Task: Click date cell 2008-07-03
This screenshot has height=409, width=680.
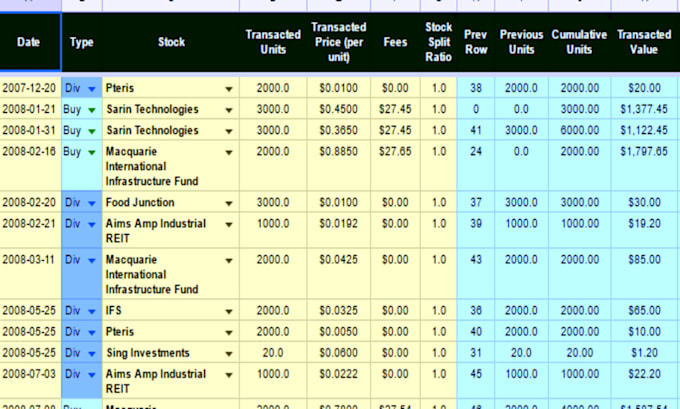Action: pos(30,381)
